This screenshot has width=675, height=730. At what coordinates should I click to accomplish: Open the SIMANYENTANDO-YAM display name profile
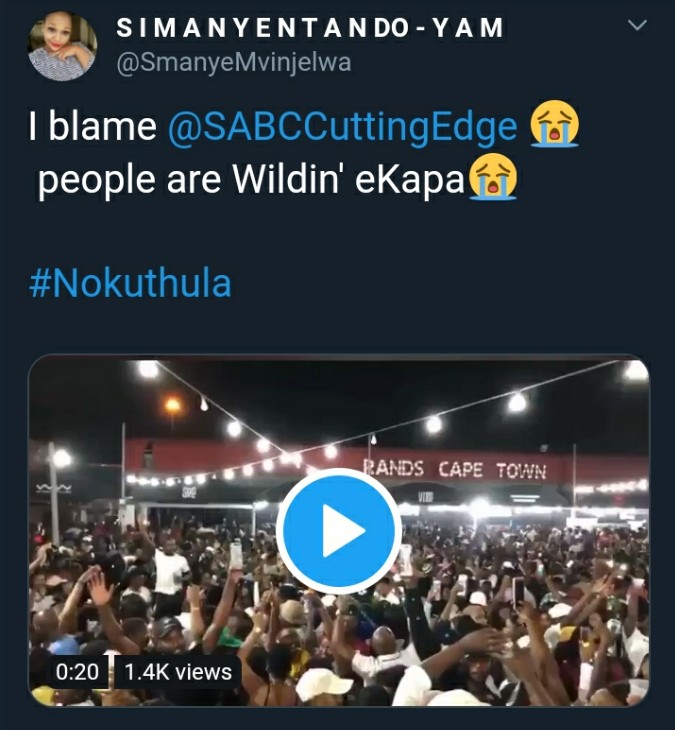[310, 28]
